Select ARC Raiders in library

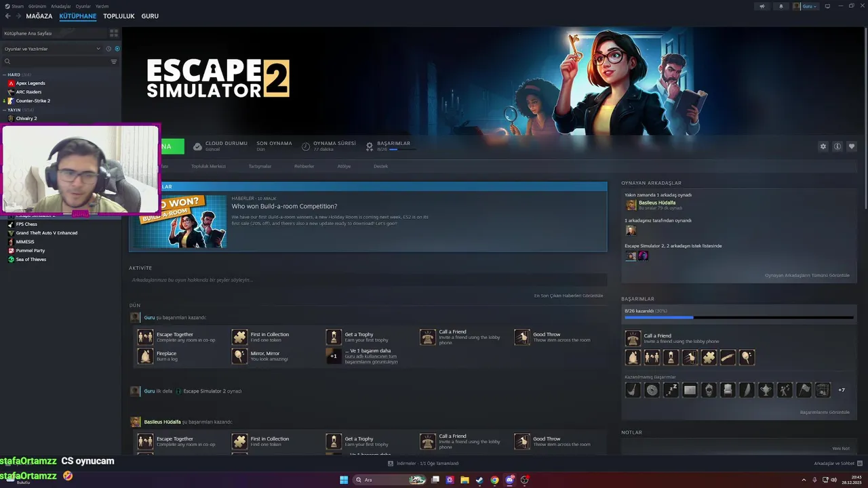click(x=28, y=92)
